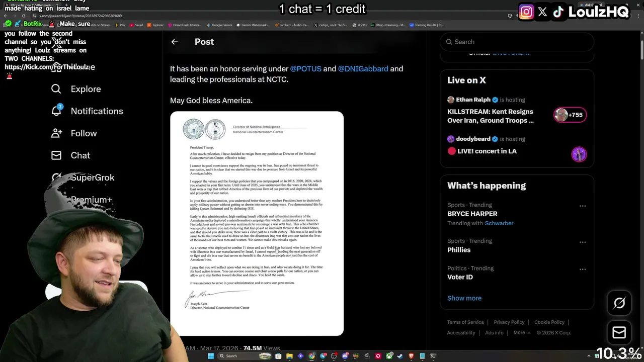644x362 pixels.
Task: Open the Voter ID trending topic
Action: pos(460,277)
